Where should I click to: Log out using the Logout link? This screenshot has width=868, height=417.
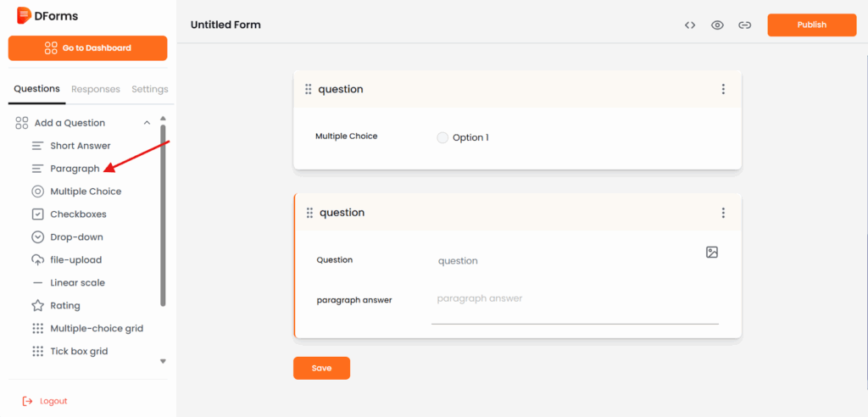pos(53,401)
